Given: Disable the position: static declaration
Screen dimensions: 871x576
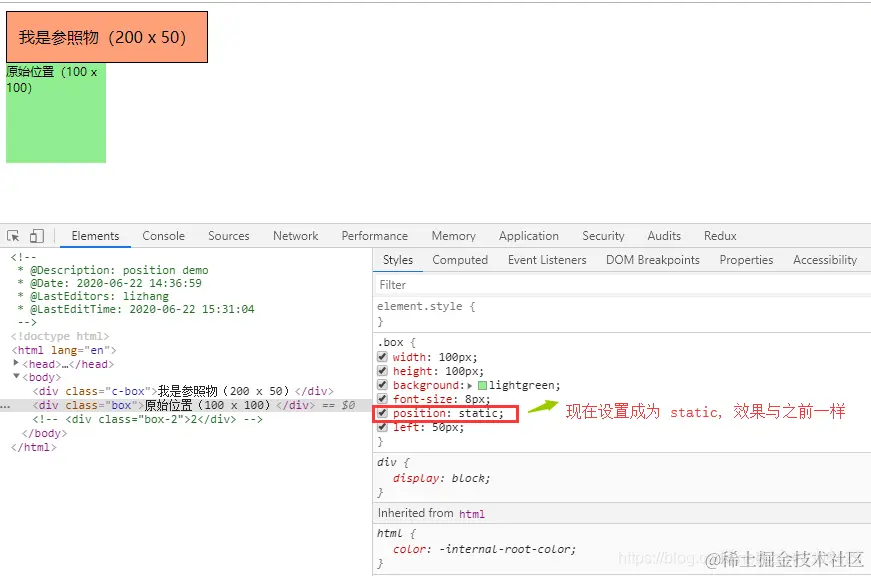Looking at the screenshot, I should click(382, 413).
